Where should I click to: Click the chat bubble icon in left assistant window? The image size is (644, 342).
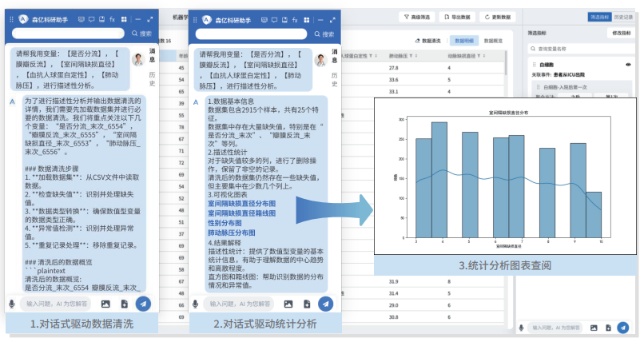point(91,19)
